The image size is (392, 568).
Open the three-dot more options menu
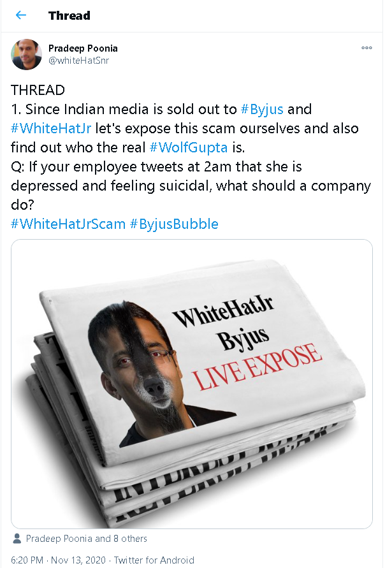click(367, 48)
